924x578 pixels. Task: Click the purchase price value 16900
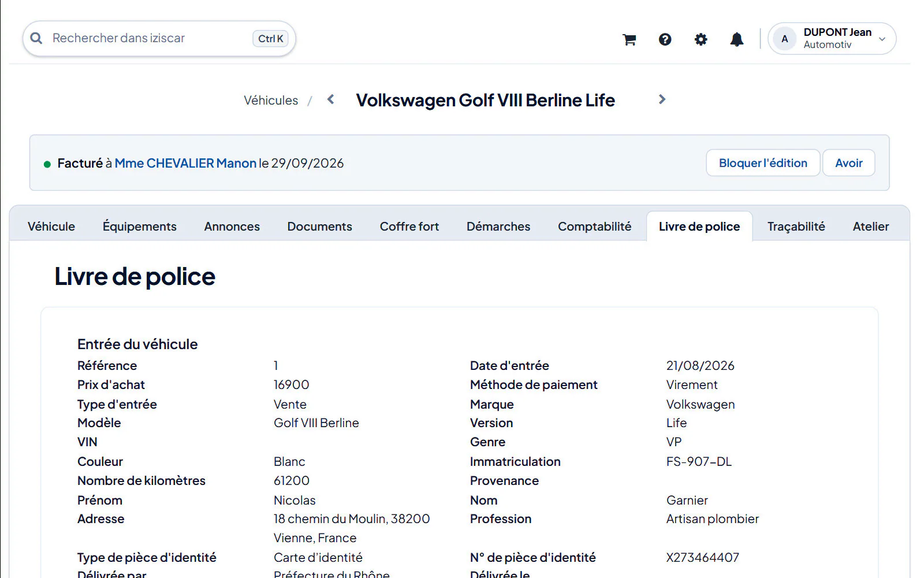(292, 385)
